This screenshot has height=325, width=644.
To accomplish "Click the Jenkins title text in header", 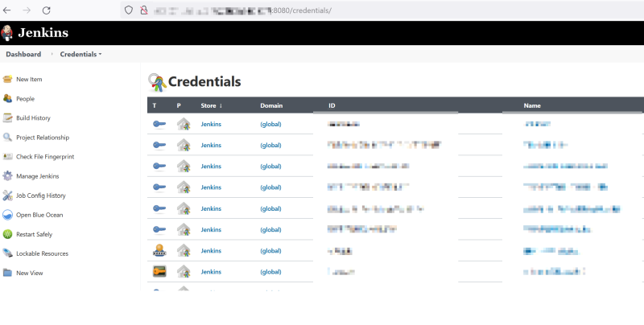I will tap(43, 33).
